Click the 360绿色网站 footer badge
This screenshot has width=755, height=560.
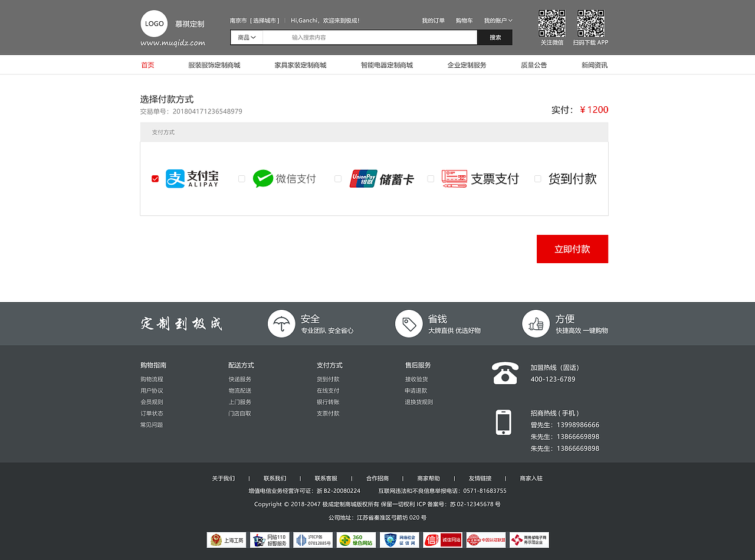pos(356,539)
